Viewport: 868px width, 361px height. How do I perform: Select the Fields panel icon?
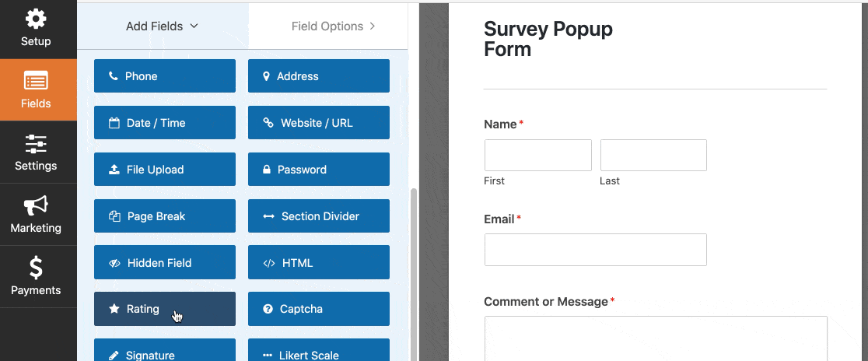click(x=36, y=81)
